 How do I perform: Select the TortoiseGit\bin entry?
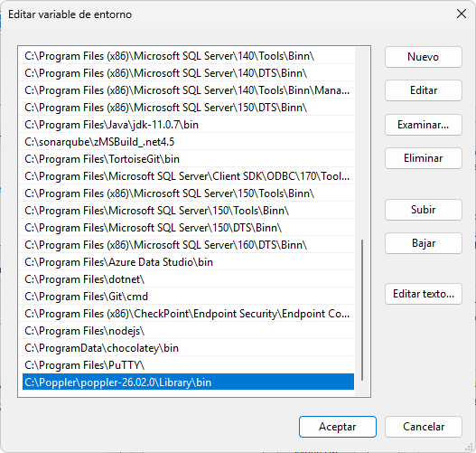188,159
